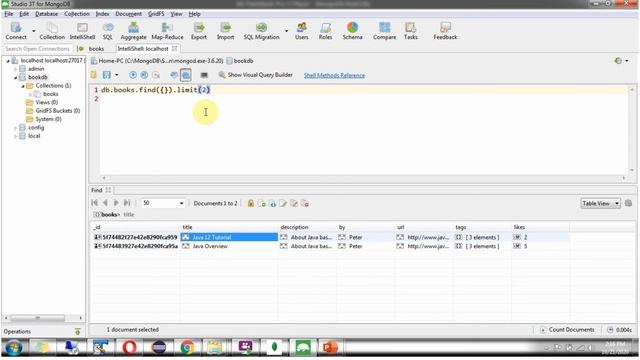
Task: Expand the local database node
Action: (16, 136)
